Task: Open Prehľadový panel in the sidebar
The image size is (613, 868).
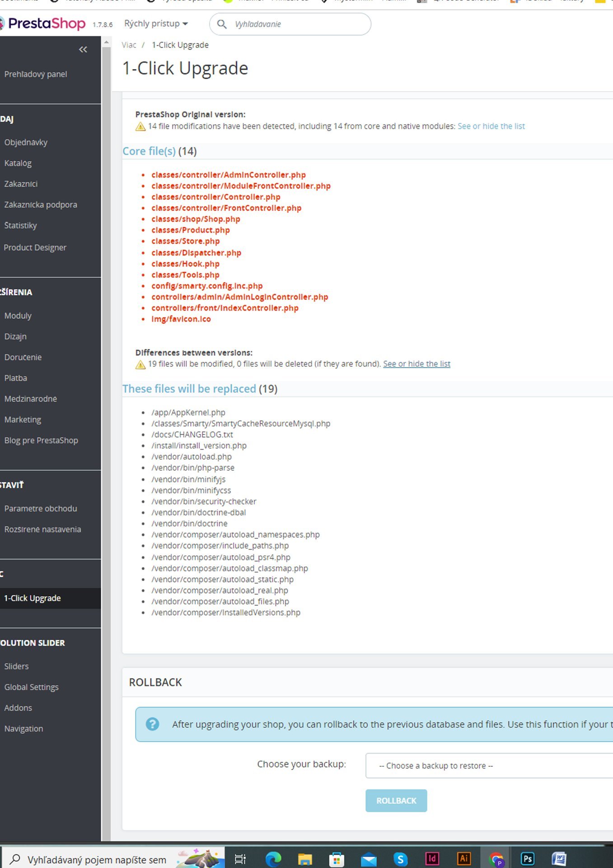Action: click(36, 74)
